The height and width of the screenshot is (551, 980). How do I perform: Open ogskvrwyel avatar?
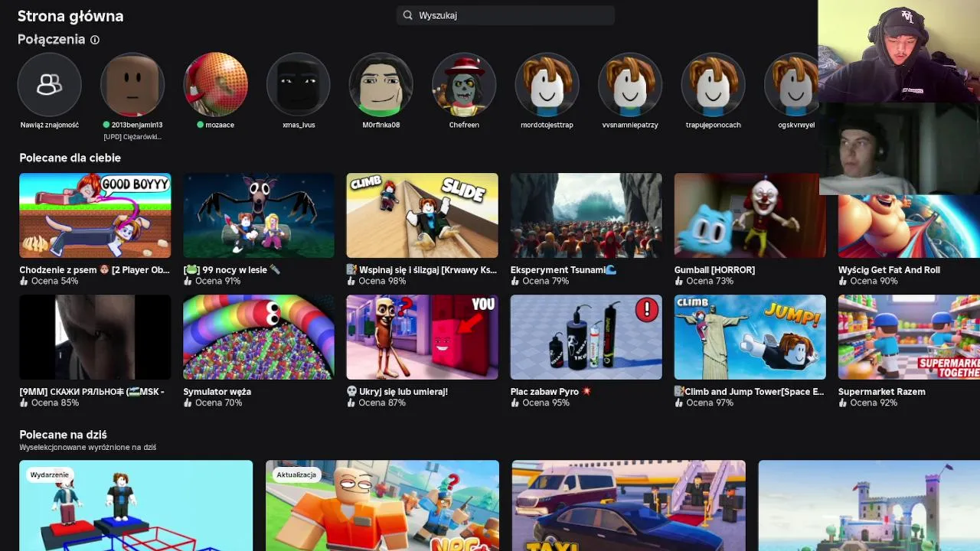point(792,84)
